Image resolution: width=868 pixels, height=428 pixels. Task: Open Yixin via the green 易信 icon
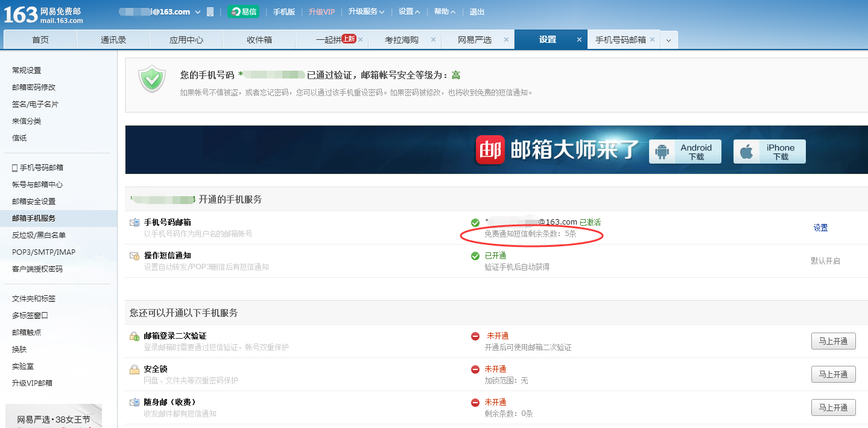click(x=243, y=11)
